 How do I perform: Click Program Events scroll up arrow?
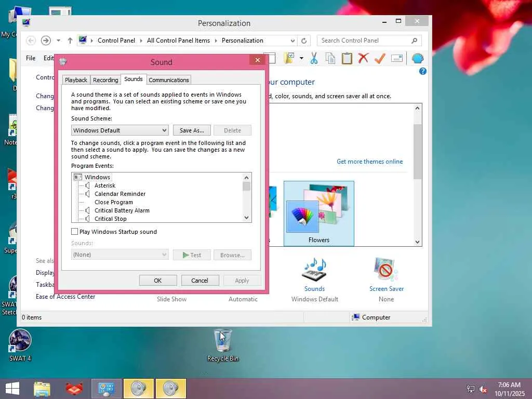tap(247, 178)
